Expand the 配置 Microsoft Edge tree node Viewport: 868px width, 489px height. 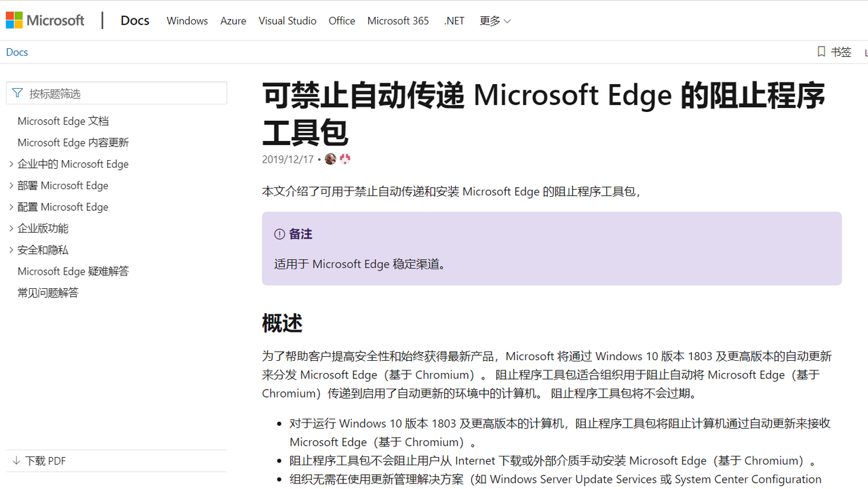tap(11, 207)
